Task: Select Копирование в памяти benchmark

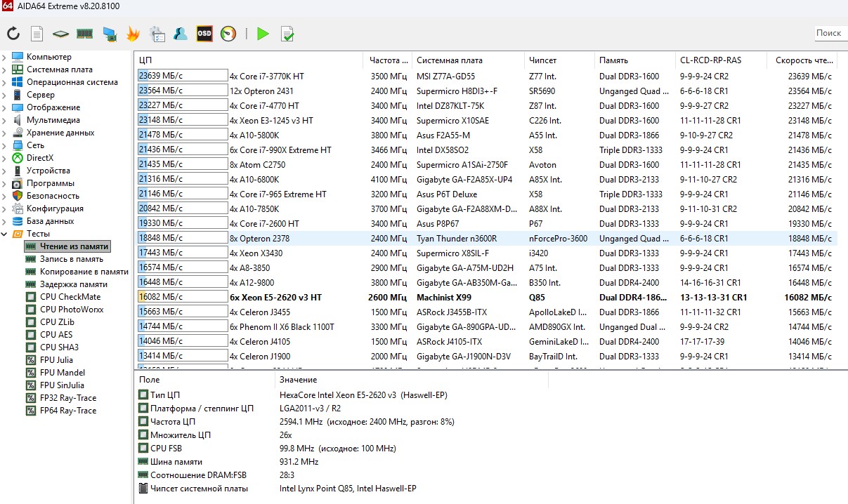Action: [x=84, y=272]
